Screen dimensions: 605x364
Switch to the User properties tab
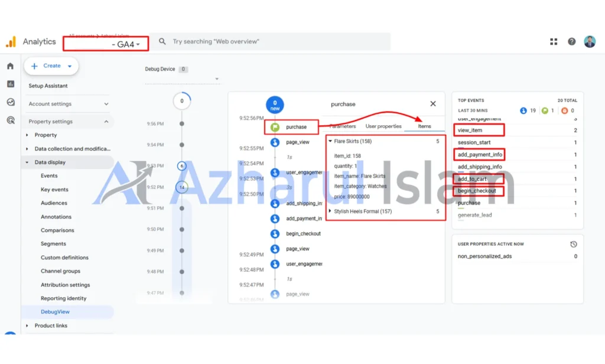tap(383, 126)
